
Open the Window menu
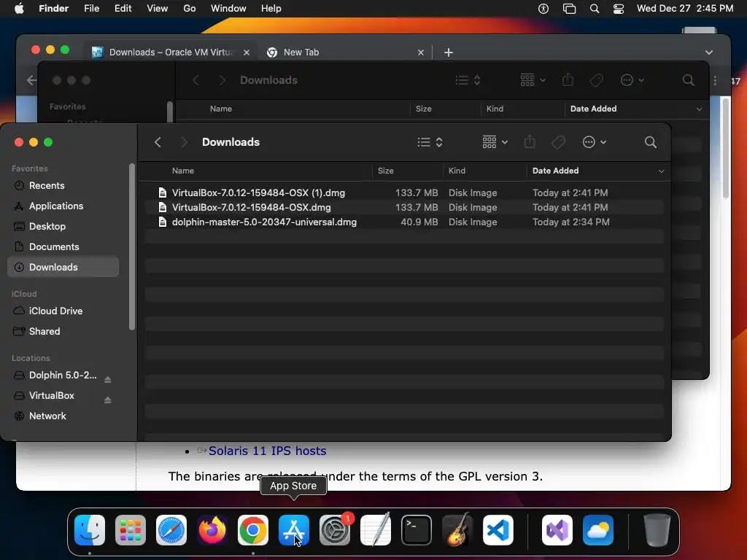coord(228,9)
